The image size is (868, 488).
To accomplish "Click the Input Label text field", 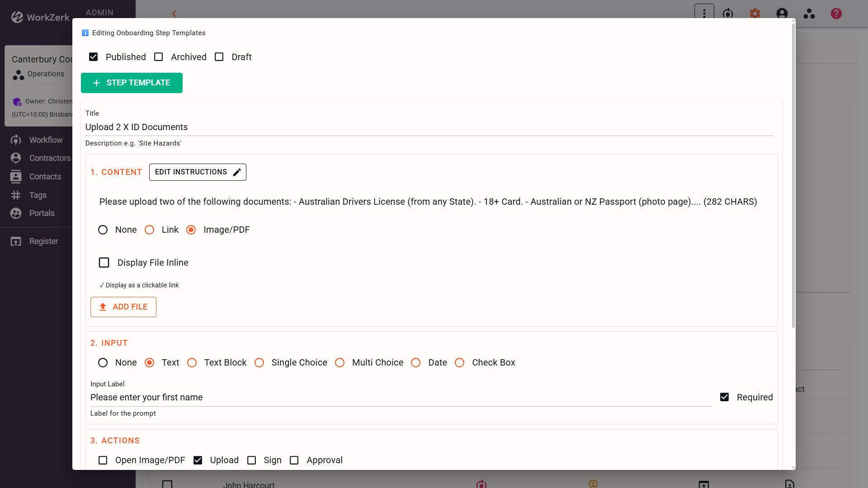I will (400, 398).
